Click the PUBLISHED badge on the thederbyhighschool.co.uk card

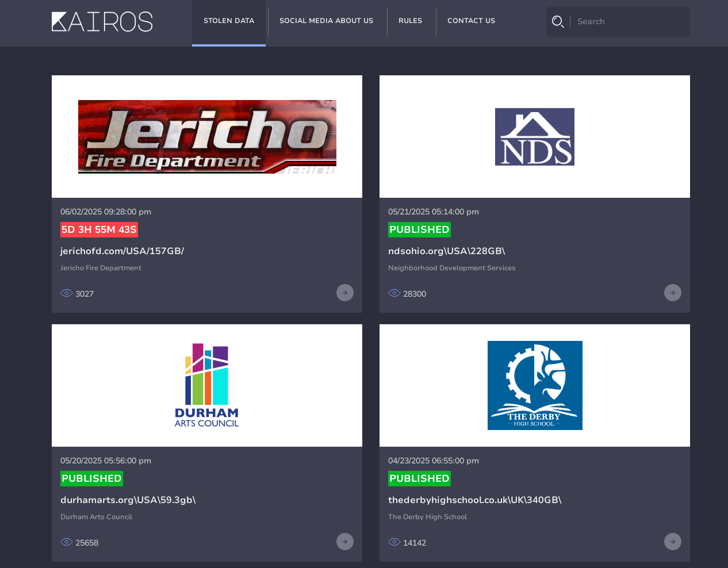pos(419,479)
